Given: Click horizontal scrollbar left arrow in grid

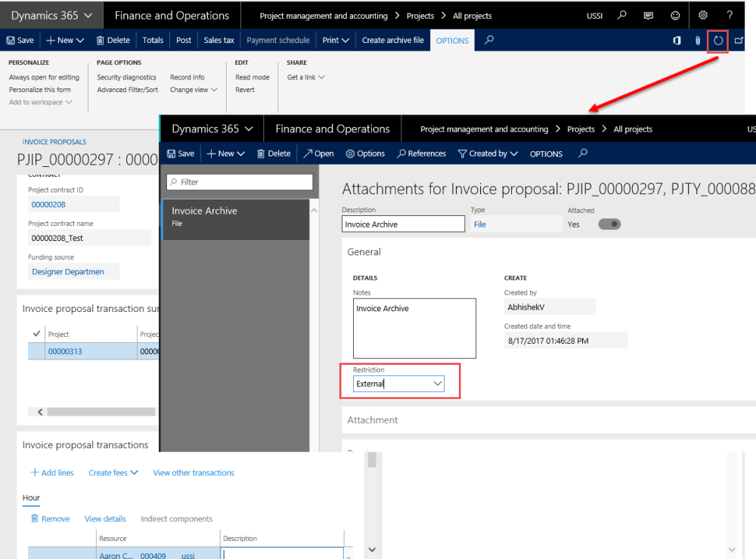Looking at the screenshot, I should [40, 412].
